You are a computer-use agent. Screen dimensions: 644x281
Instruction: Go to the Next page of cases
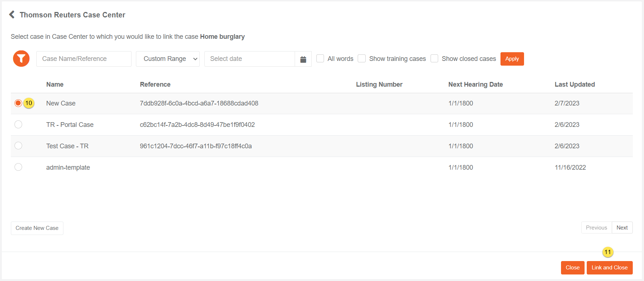[x=622, y=228]
